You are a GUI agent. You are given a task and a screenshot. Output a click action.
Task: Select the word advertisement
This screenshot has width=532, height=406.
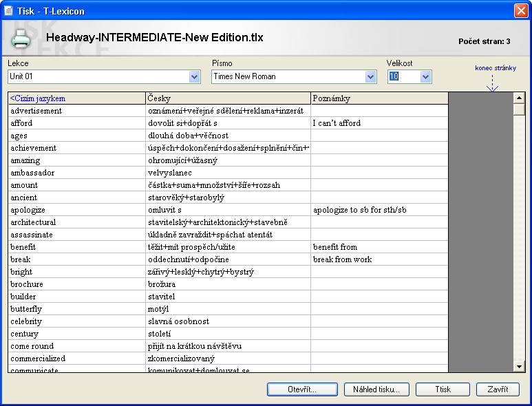[x=36, y=111]
